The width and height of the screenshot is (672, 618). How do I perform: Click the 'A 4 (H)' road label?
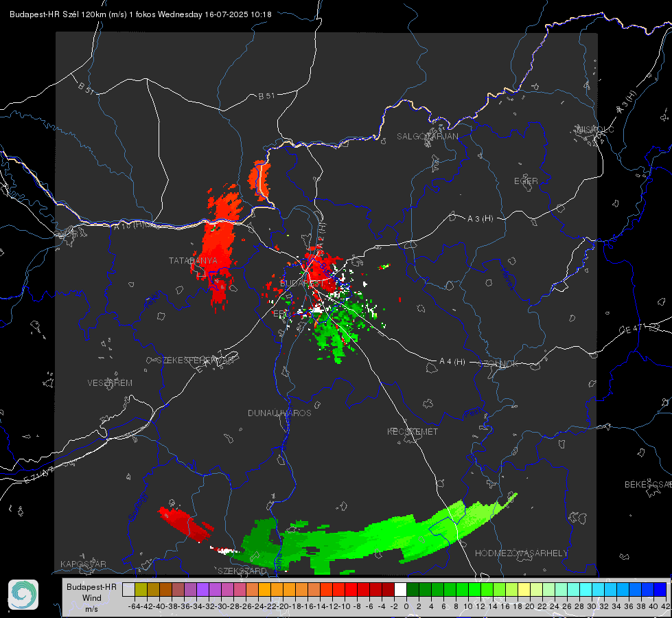[x=452, y=362]
